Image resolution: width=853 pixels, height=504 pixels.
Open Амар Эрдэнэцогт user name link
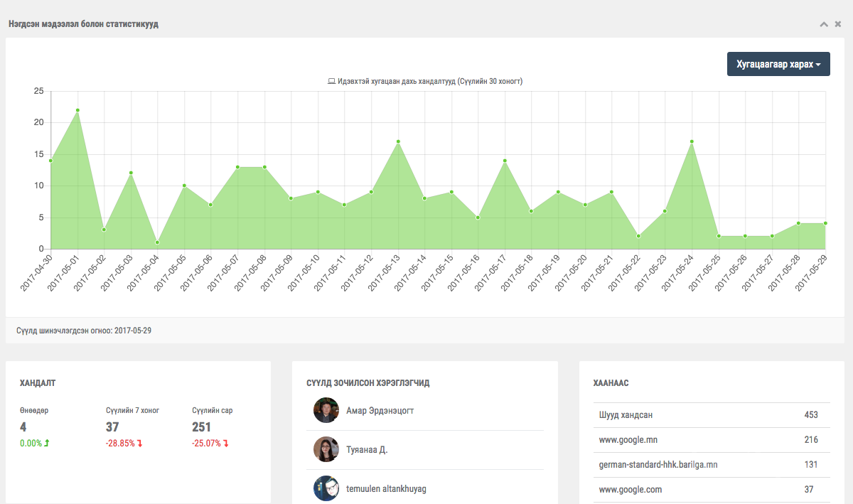(x=380, y=411)
